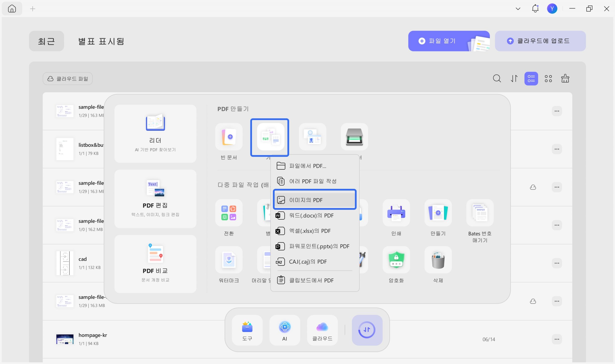Open the PDF 비교 card
Screen dimensions: 615x364
tap(155, 264)
